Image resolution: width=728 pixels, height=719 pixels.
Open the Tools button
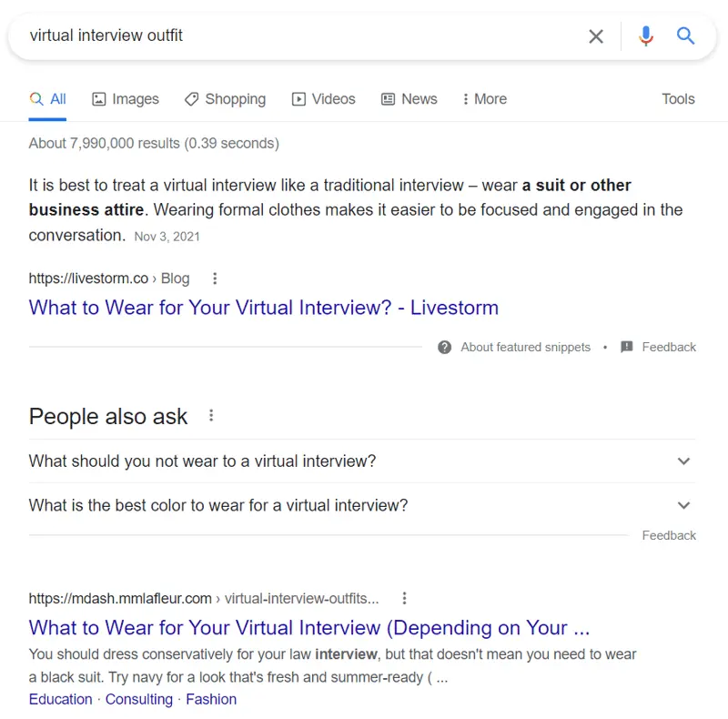tap(678, 99)
